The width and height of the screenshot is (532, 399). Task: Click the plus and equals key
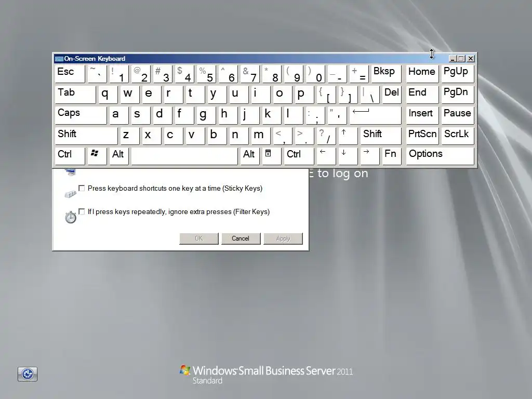pyautogui.click(x=358, y=74)
